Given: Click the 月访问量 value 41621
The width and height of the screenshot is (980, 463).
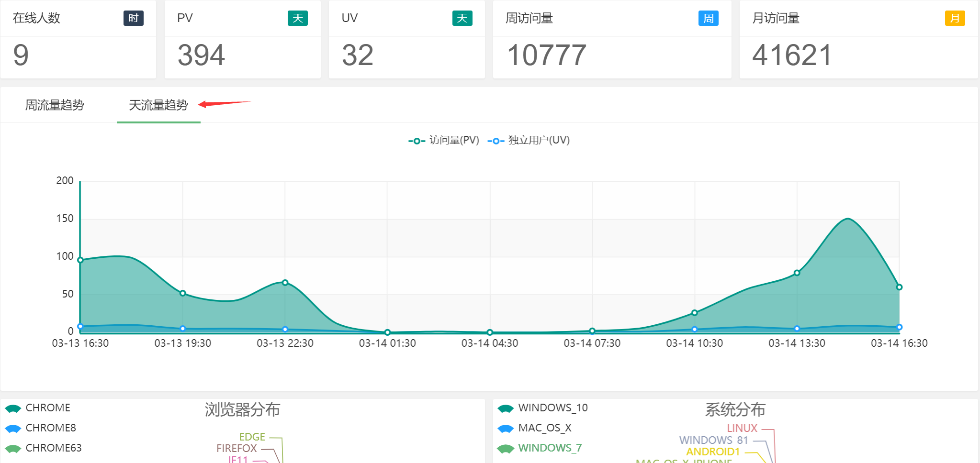Looking at the screenshot, I should click(x=792, y=55).
